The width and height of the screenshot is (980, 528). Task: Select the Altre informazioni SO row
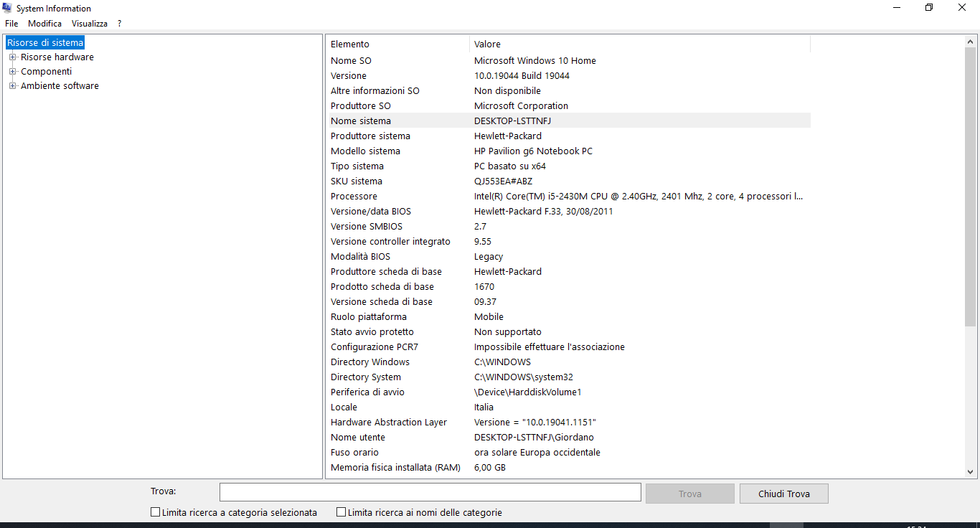pyautogui.click(x=569, y=91)
